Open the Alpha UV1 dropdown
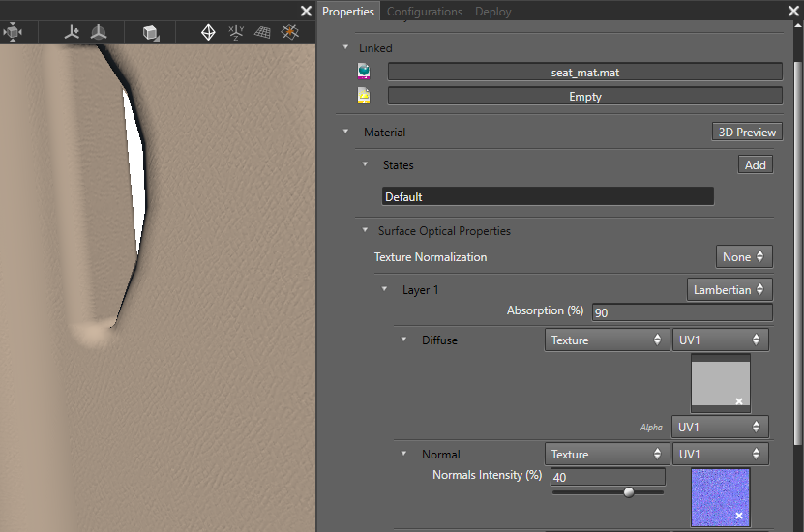The height and width of the screenshot is (532, 804). point(720,427)
